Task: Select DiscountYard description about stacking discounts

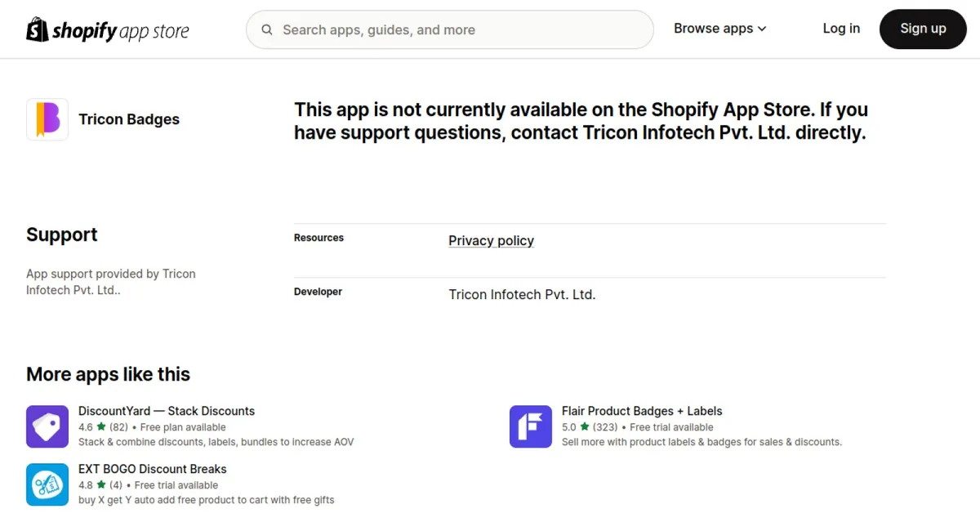Action: point(216,442)
